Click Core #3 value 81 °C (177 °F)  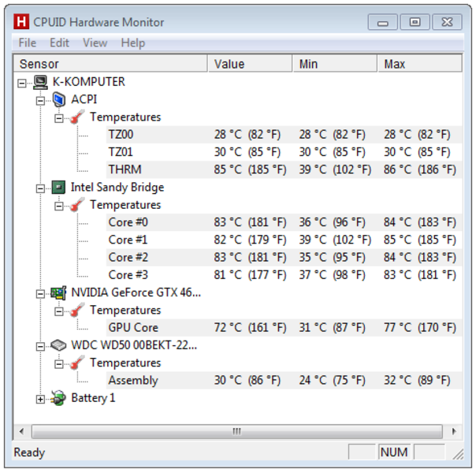pyautogui.click(x=250, y=275)
